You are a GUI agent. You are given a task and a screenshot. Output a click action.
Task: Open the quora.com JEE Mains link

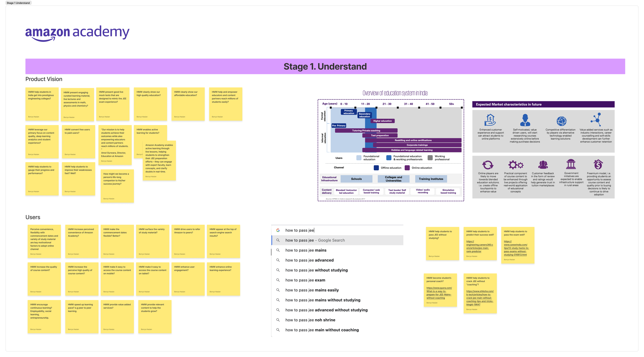(x=439, y=293)
